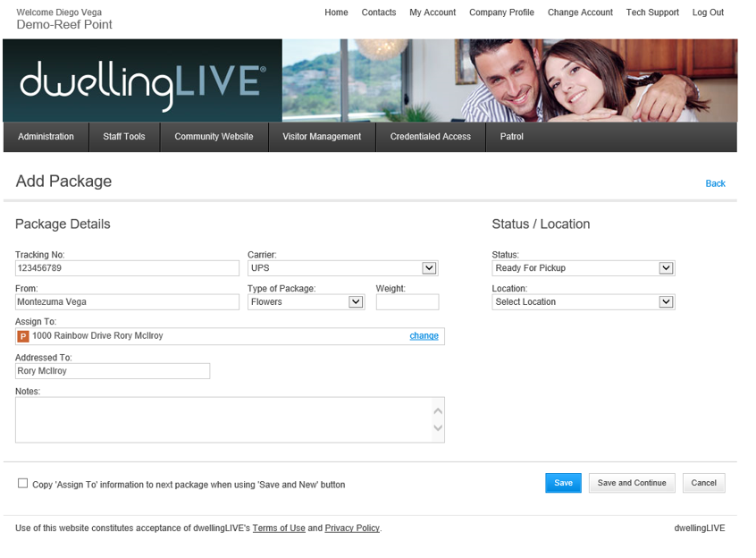
Task: Expand the Status dropdown
Action: pyautogui.click(x=665, y=267)
